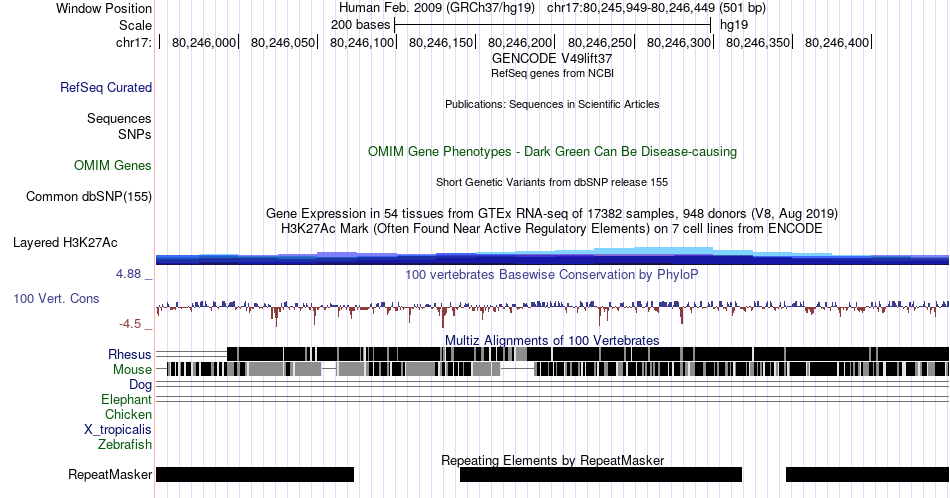Viewport: 950px width, 498px height.
Task: Click the rightmost RepeatMasker block
Action: click(868, 474)
